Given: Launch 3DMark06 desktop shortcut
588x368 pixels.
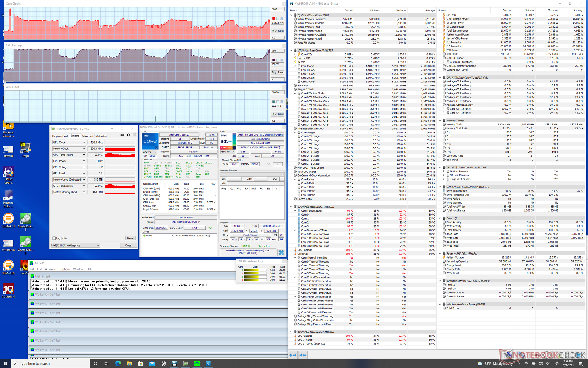Looking at the screenshot, I should tap(8, 267).
